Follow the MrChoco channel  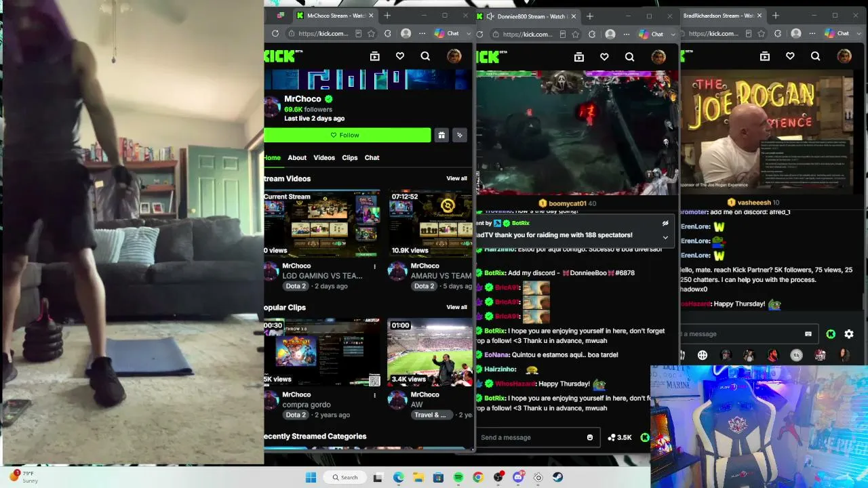347,135
